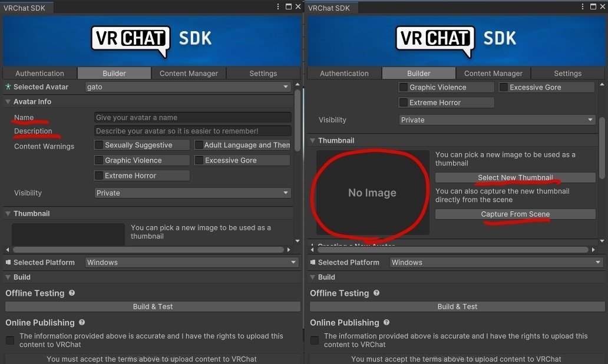Viewport: 608px width, 364px height.
Task: Collapse the Thumbnail section in left window
Action: click(8, 214)
